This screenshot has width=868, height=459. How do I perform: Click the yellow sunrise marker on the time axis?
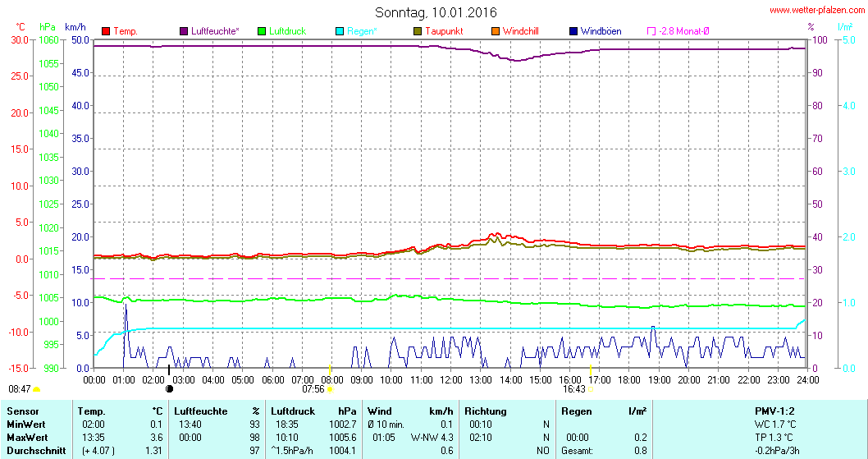(331, 369)
